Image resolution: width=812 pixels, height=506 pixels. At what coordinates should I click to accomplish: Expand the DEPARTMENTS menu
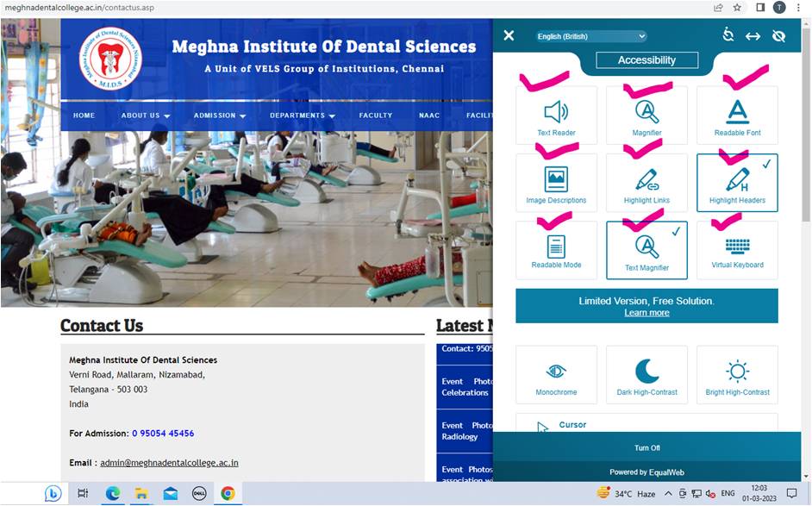point(303,116)
